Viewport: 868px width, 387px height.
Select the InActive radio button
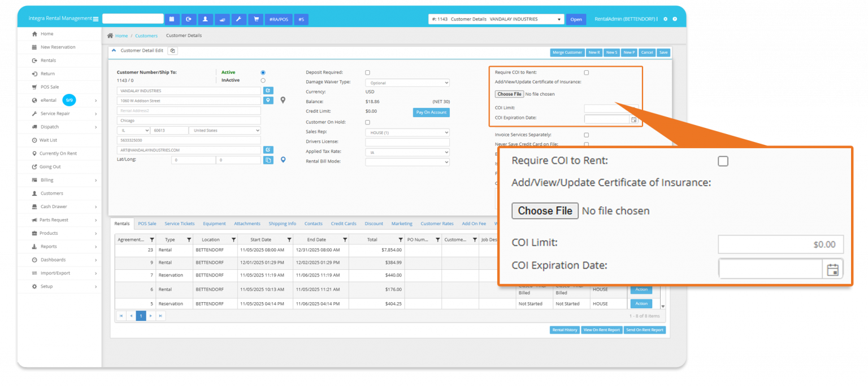coord(263,80)
